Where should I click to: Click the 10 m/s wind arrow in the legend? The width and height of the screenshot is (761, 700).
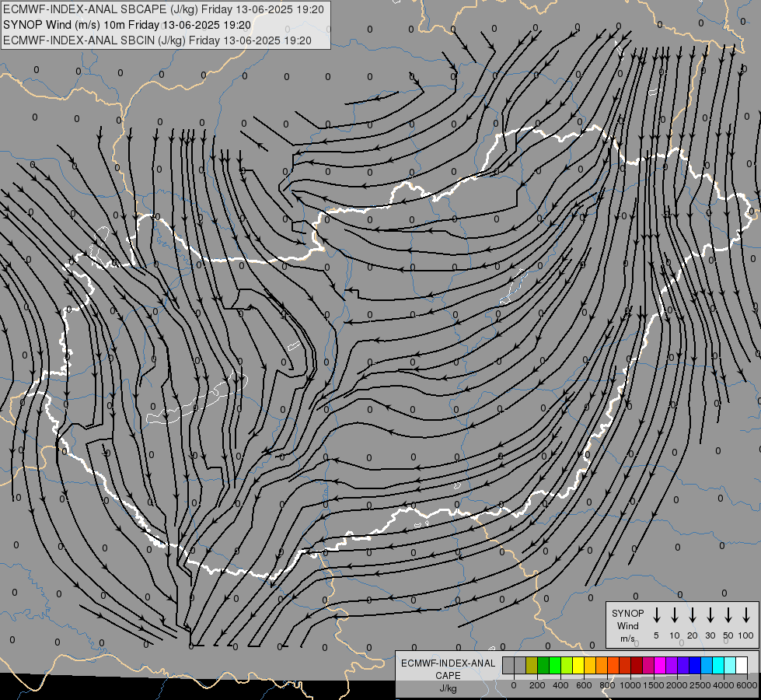[675, 615]
